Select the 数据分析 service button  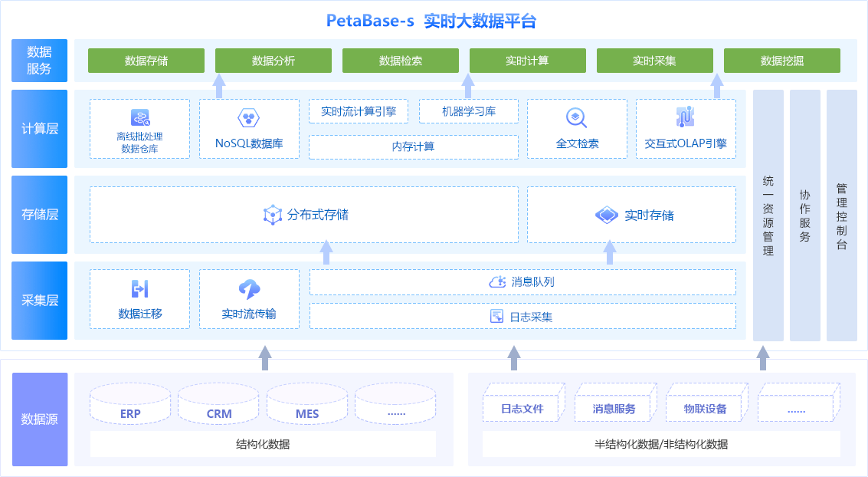274,61
